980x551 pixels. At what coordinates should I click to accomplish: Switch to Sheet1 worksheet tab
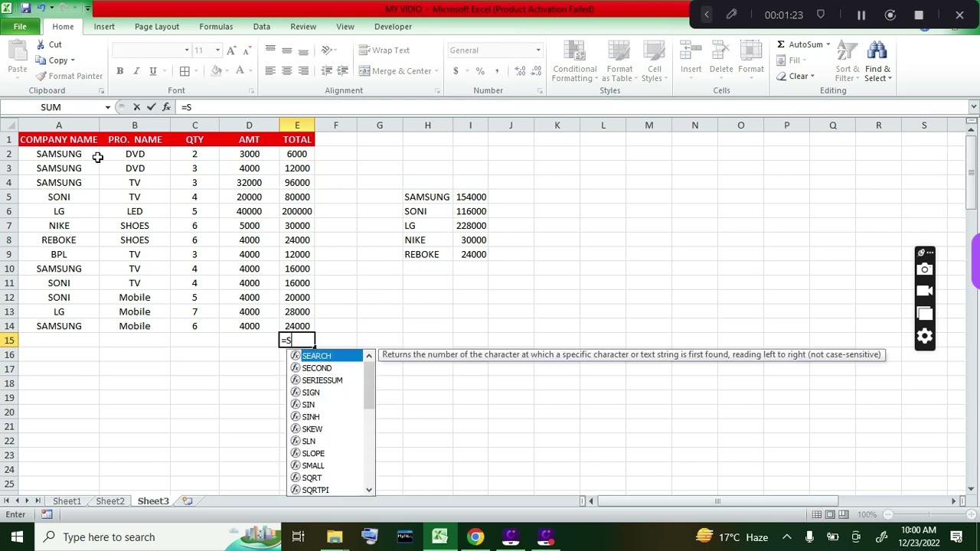tap(67, 501)
